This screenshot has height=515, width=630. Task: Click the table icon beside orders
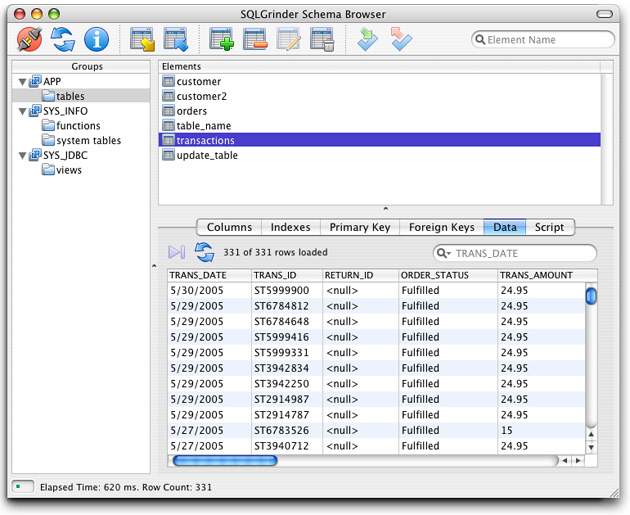click(x=168, y=110)
